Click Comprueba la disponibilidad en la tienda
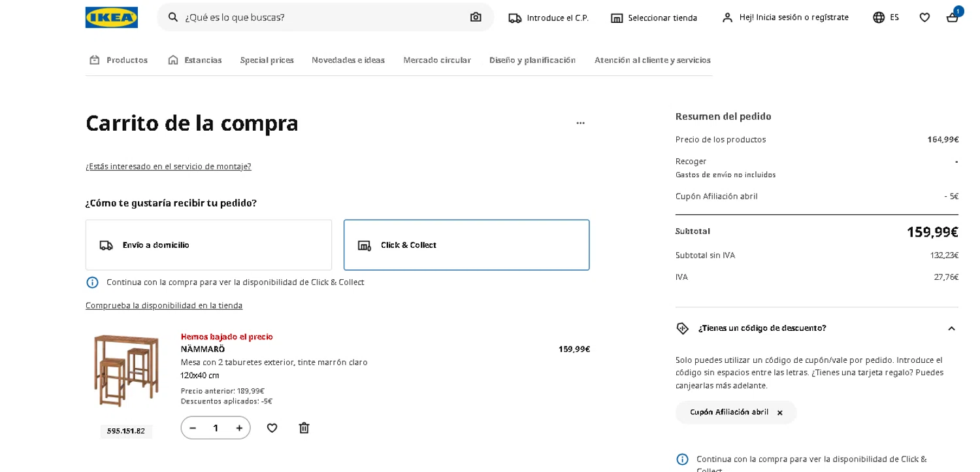 [164, 306]
